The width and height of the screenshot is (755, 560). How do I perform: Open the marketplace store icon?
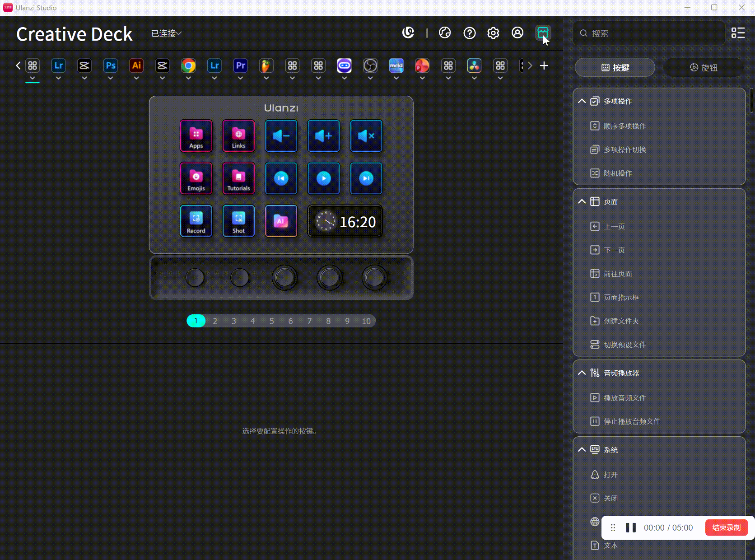tap(542, 33)
